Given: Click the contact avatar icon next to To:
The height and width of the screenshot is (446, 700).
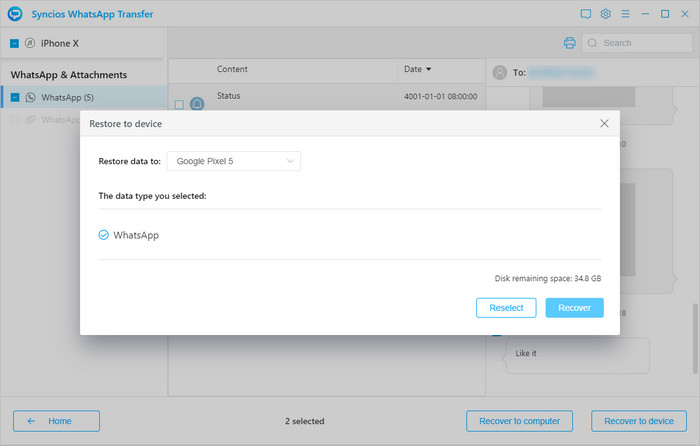Looking at the screenshot, I should 500,72.
